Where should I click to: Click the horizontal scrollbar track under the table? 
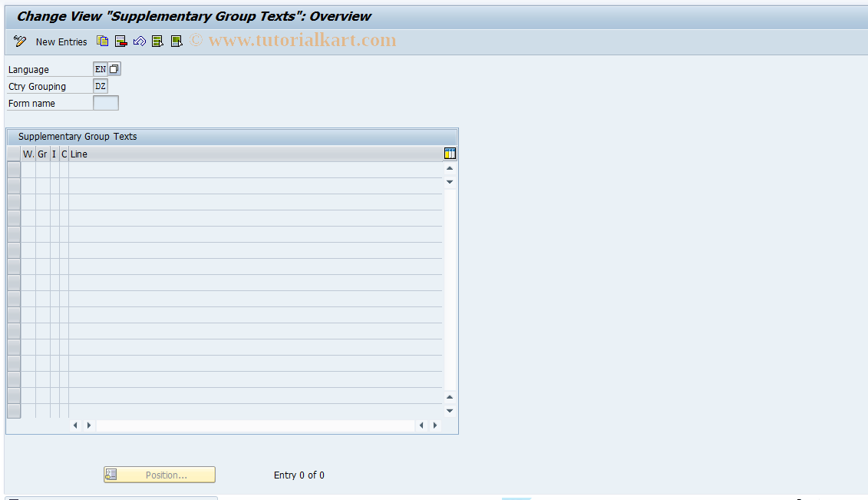point(256,425)
